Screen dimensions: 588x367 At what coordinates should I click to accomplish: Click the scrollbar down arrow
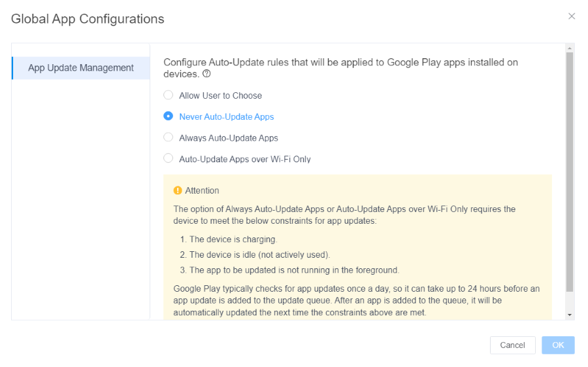point(570,315)
